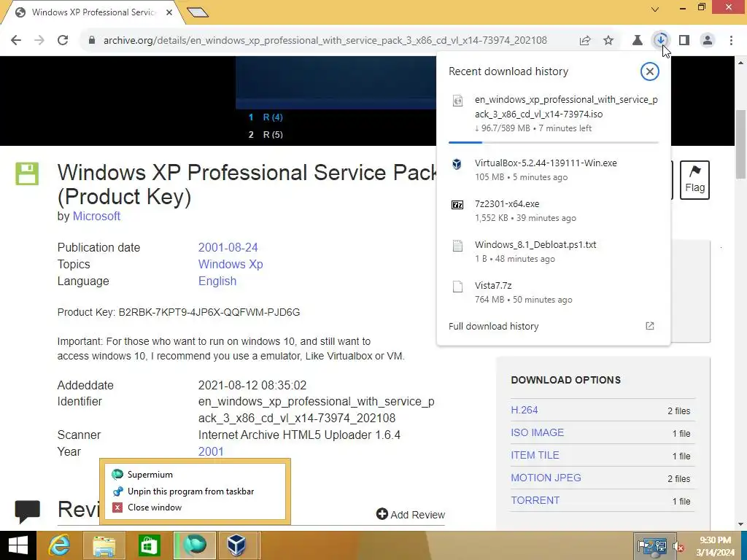The width and height of the screenshot is (747, 560).
Task: Go back using the browser back arrow
Action: pos(16,40)
